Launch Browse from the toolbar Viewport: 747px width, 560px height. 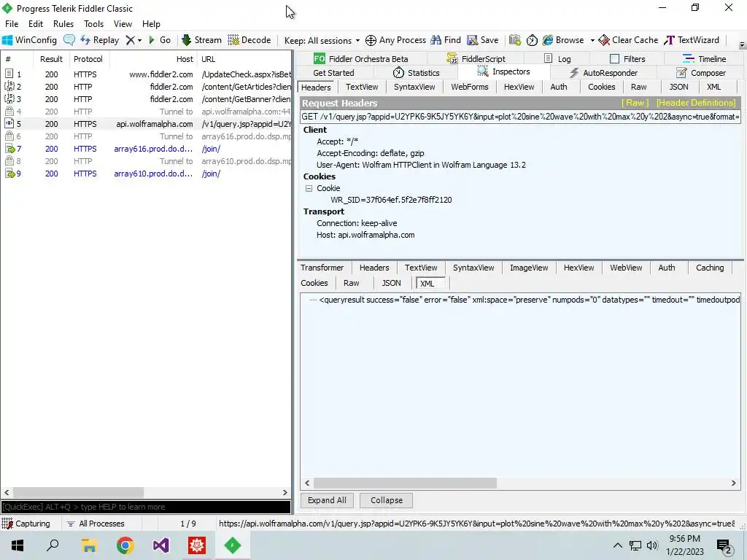(x=563, y=40)
